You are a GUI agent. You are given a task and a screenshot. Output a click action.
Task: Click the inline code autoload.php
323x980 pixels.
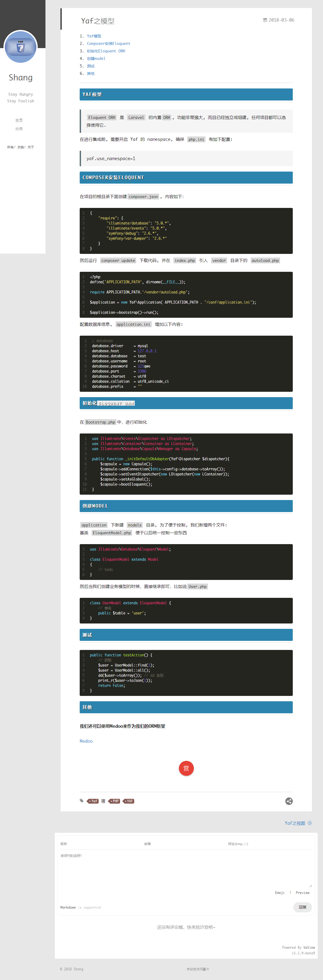265,261
